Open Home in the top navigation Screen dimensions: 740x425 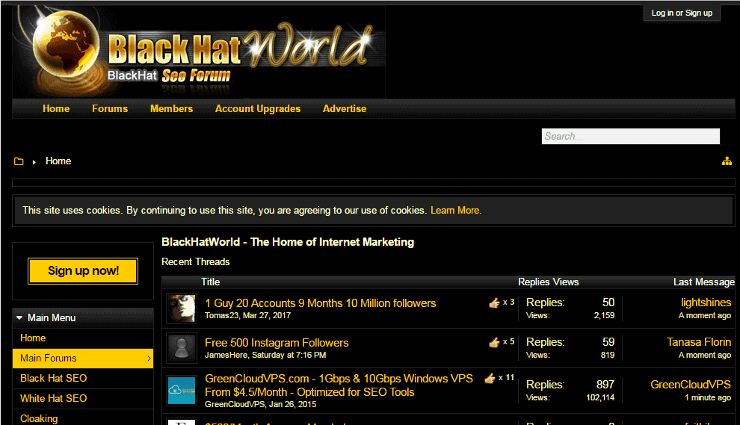click(56, 108)
